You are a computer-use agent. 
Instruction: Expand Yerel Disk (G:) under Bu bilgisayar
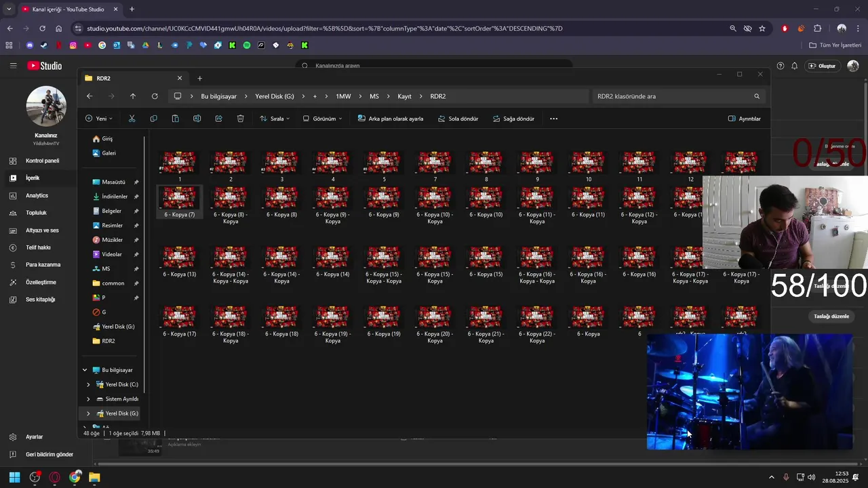pos(88,413)
